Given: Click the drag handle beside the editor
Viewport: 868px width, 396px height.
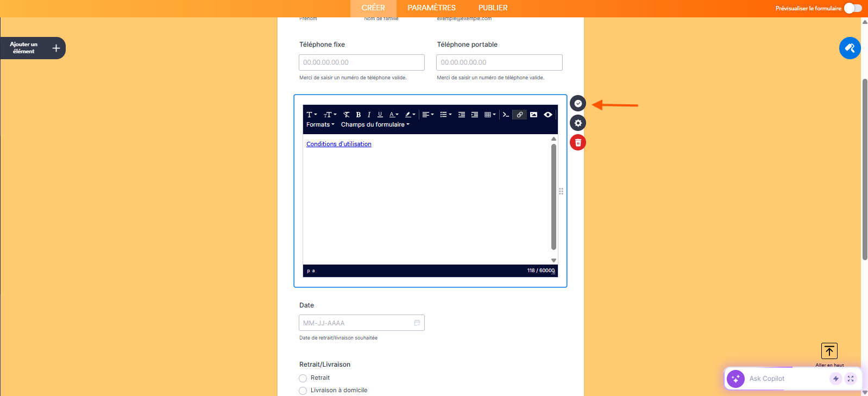Looking at the screenshot, I should pyautogui.click(x=561, y=191).
